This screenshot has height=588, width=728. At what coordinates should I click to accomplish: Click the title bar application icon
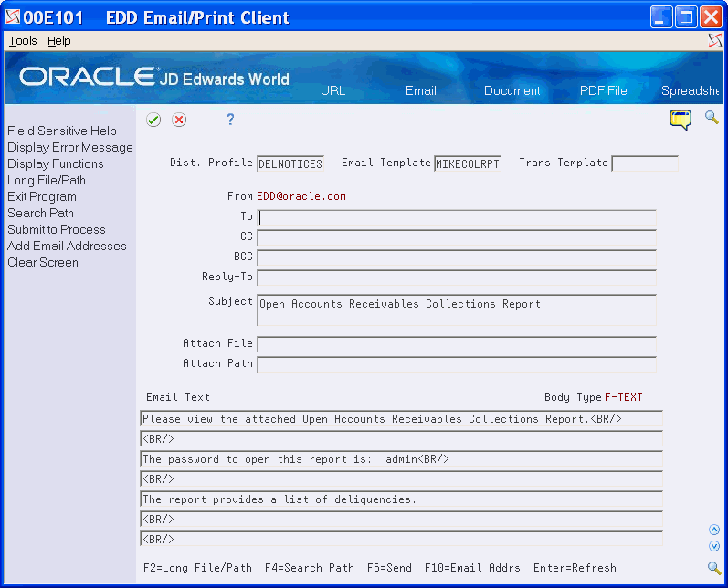[x=13, y=17]
